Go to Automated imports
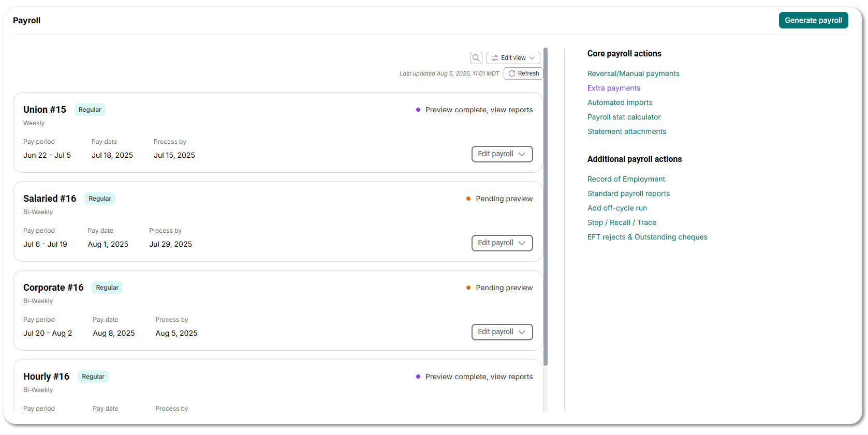The width and height of the screenshot is (868, 435). pyautogui.click(x=620, y=102)
